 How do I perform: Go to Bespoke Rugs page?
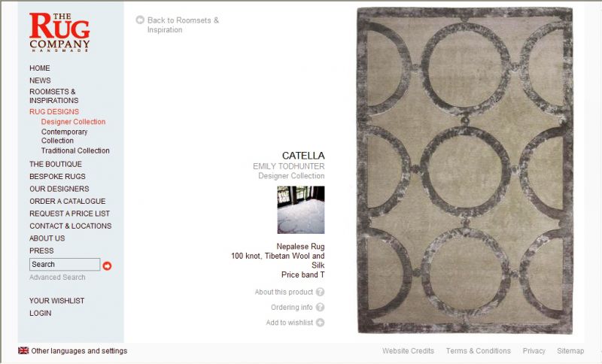click(58, 177)
